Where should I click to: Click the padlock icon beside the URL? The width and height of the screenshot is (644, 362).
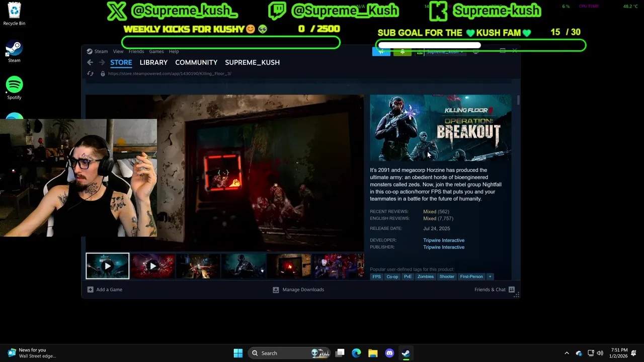[103, 73]
